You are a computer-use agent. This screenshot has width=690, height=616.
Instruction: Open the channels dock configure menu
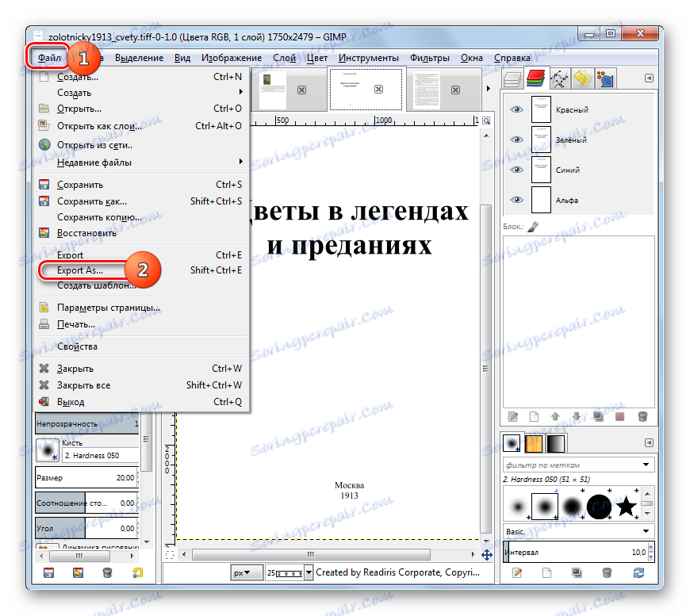point(649,78)
